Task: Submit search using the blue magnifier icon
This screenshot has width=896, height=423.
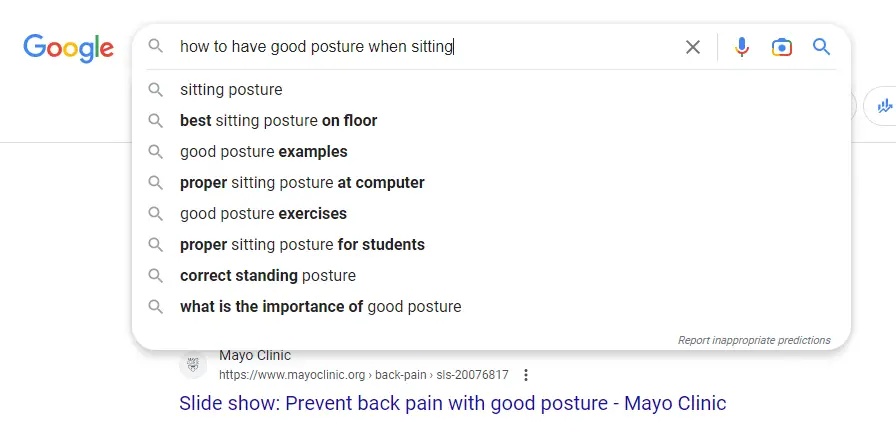Action: point(821,47)
